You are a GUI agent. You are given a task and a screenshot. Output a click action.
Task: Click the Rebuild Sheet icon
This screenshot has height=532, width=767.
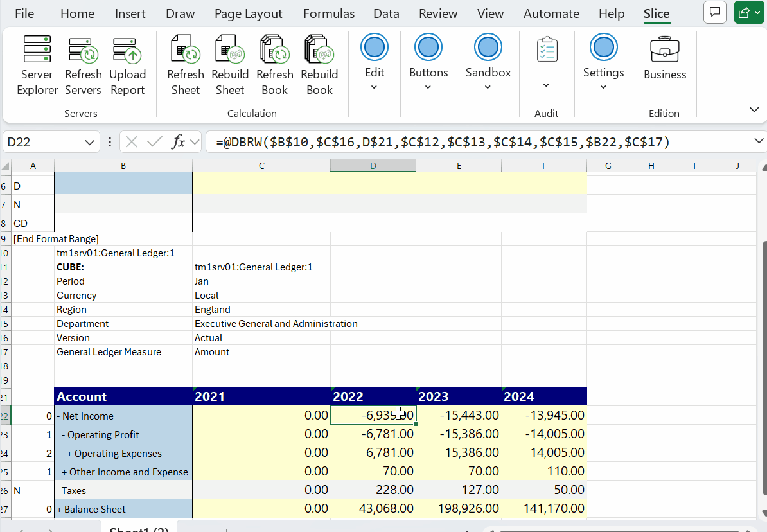[230, 66]
